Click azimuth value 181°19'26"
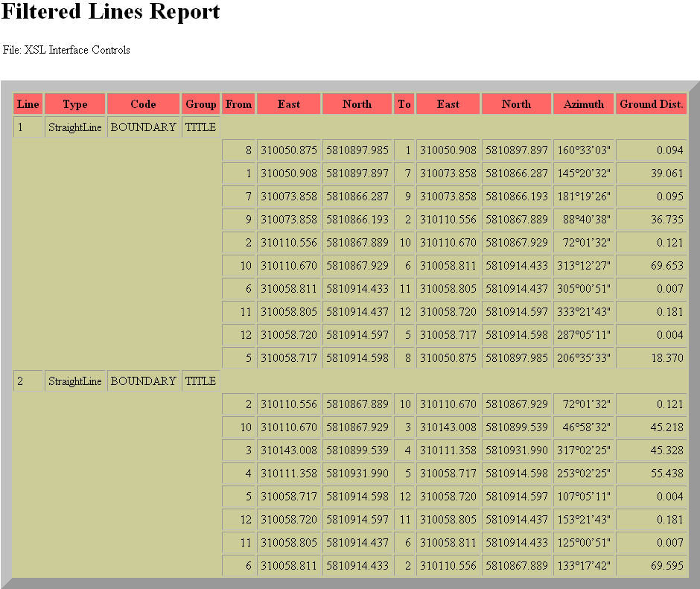700x589 pixels. [584, 197]
